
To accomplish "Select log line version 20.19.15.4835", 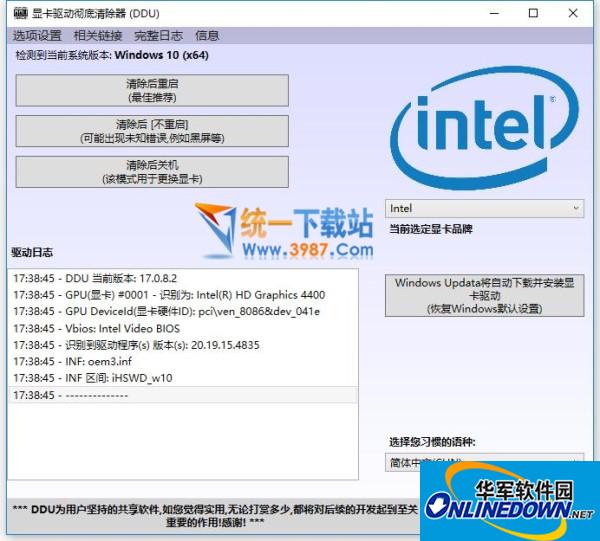I will pos(183,345).
